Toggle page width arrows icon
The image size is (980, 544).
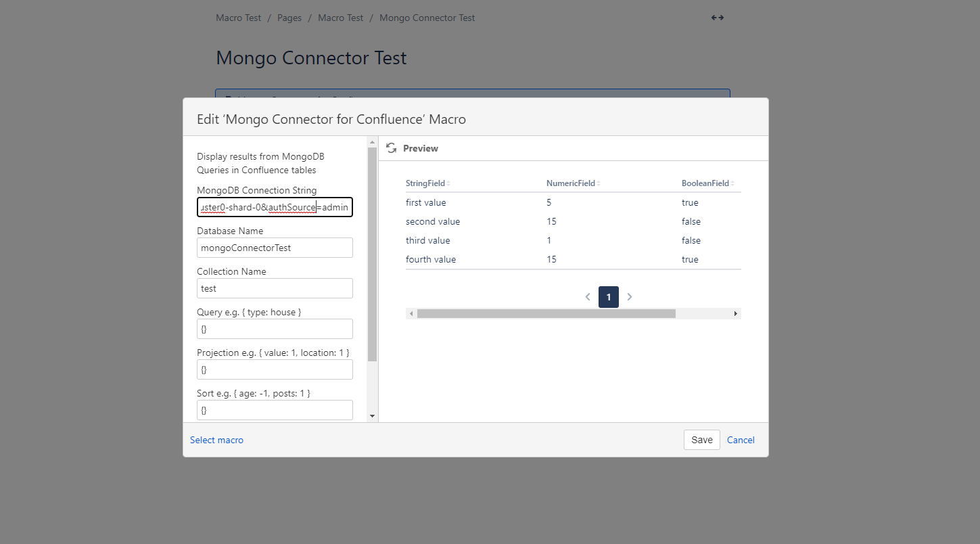(718, 18)
